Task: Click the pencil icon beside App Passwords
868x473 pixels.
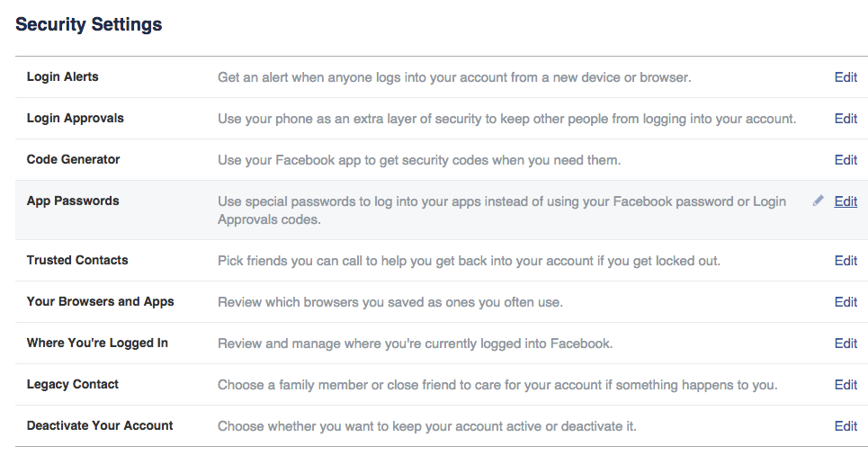Action: coord(819,201)
